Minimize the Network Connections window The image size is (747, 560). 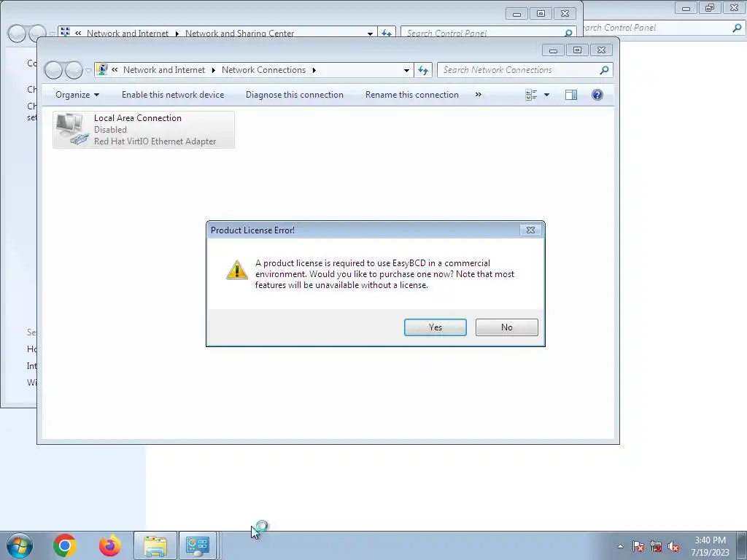pos(553,50)
